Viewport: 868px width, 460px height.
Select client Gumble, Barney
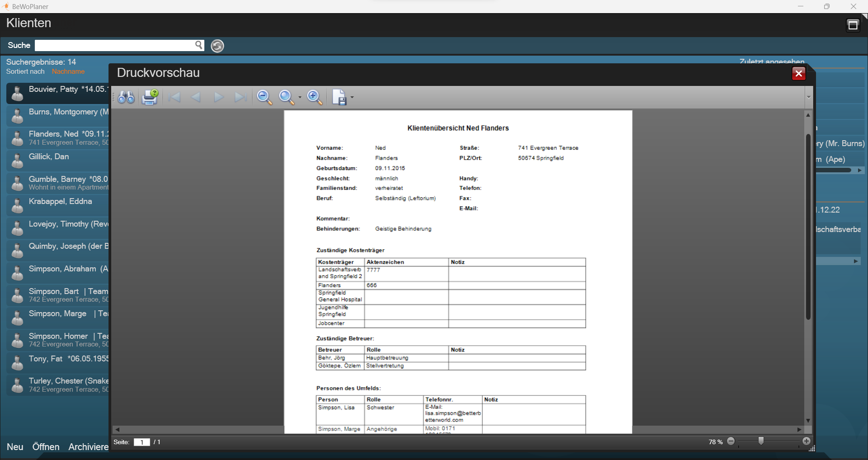[x=57, y=183]
